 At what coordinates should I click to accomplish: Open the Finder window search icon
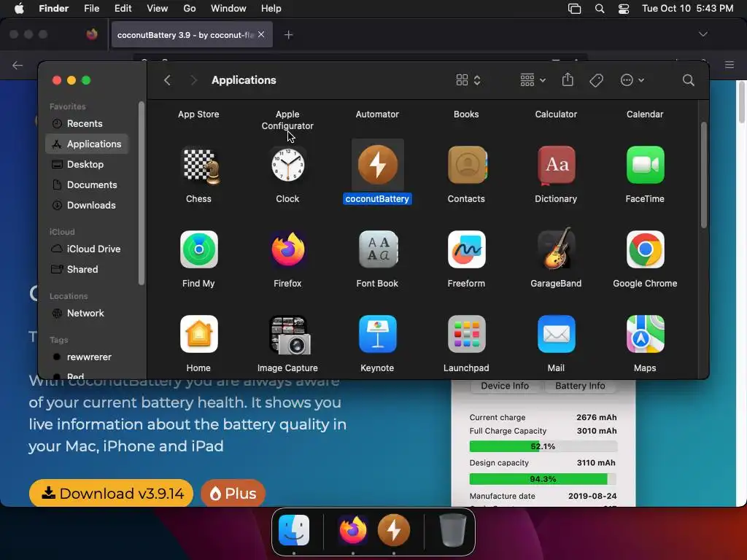(x=688, y=80)
